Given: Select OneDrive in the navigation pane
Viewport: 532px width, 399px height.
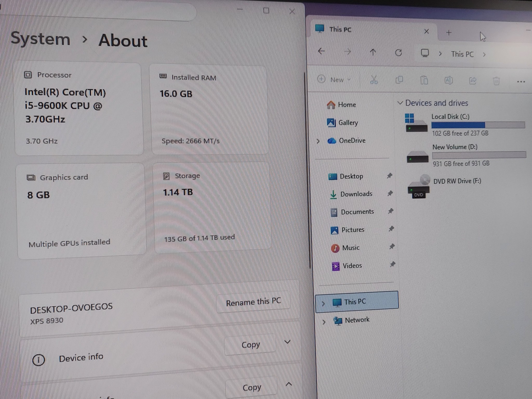Looking at the screenshot, I should [347, 141].
